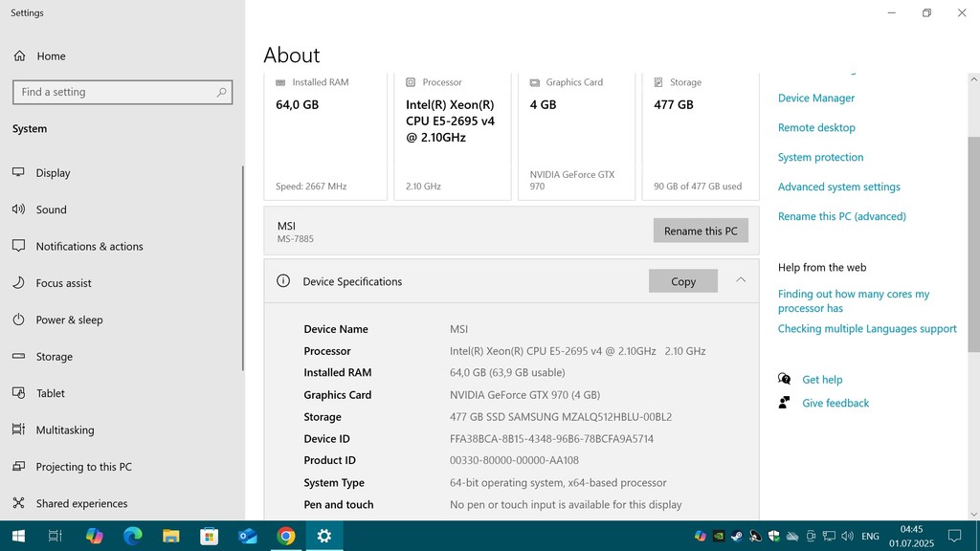The height and width of the screenshot is (551, 980).
Task: Click the icon beside the Graphics Card heading
Action: [x=534, y=82]
